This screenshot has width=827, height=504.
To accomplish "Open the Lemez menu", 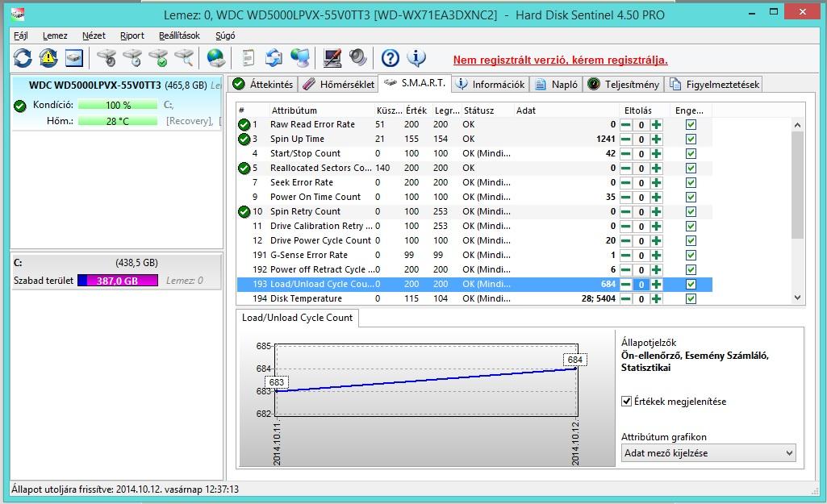I will 55,35.
